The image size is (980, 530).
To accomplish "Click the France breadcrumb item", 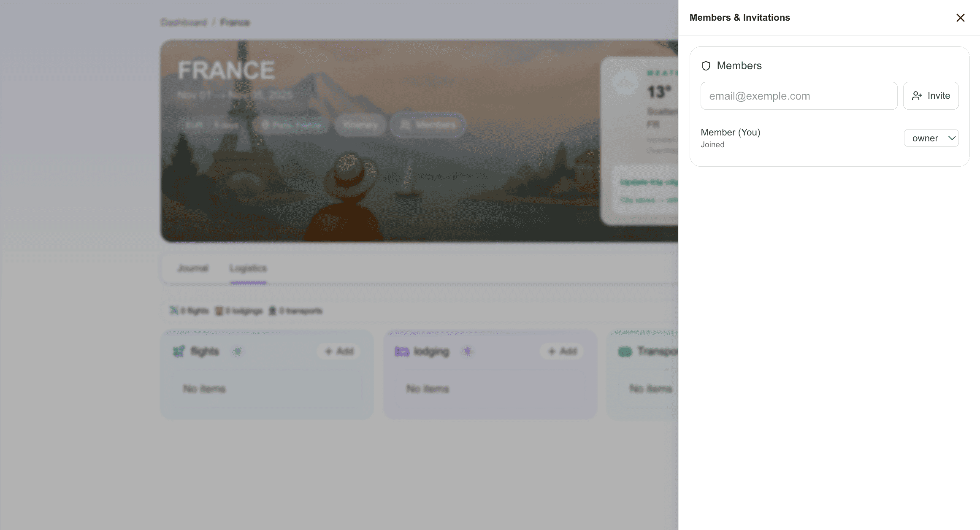I will click(235, 22).
